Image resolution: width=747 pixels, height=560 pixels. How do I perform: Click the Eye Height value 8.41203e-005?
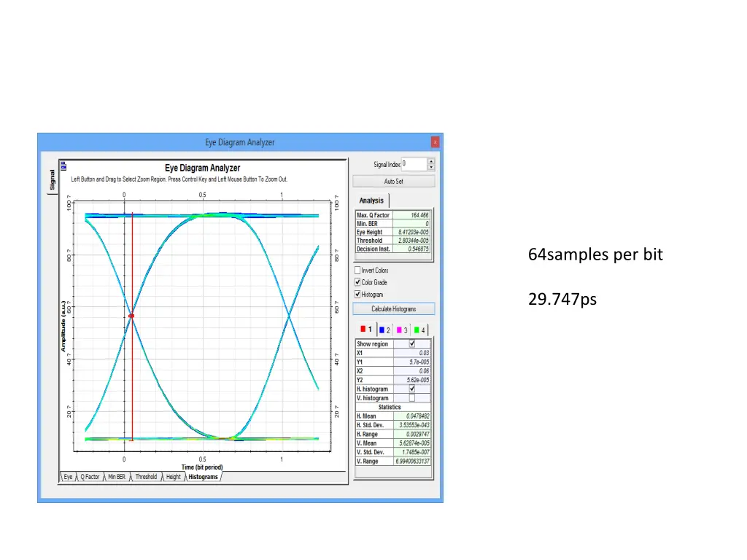pos(411,233)
